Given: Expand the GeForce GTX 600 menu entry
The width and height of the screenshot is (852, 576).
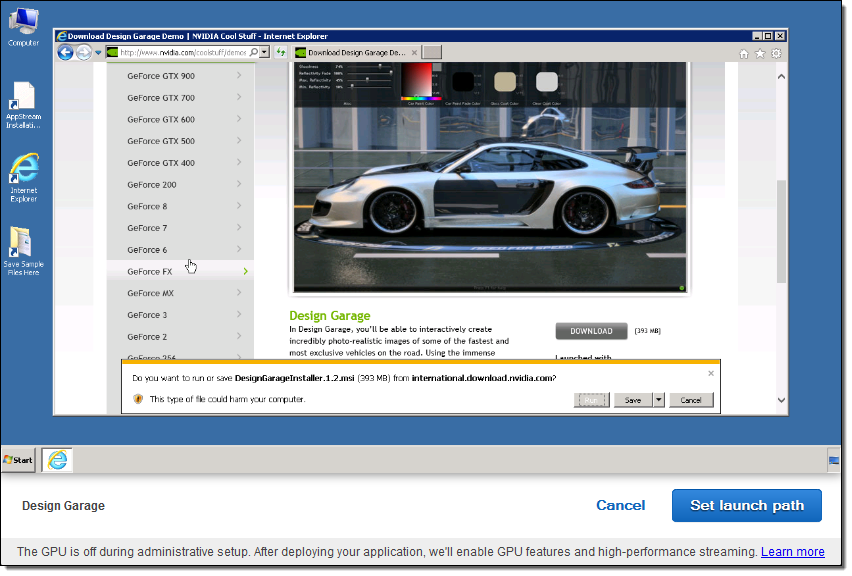Looking at the screenshot, I should (180, 119).
